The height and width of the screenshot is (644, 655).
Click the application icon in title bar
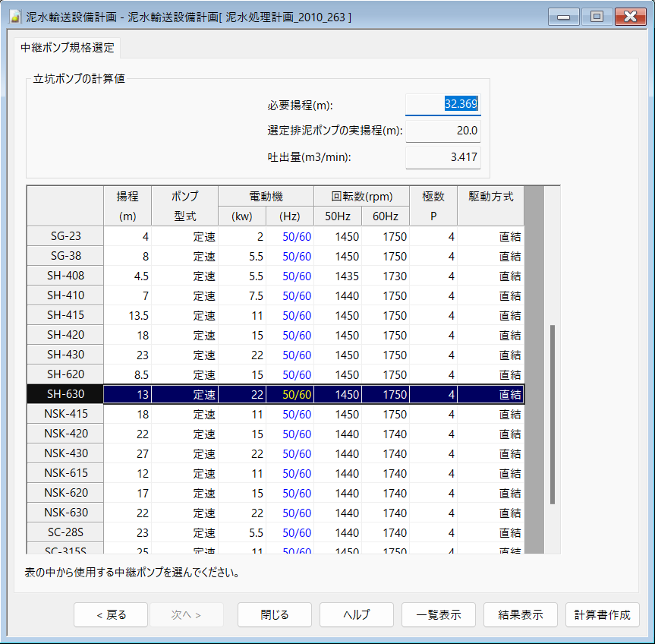14,16
